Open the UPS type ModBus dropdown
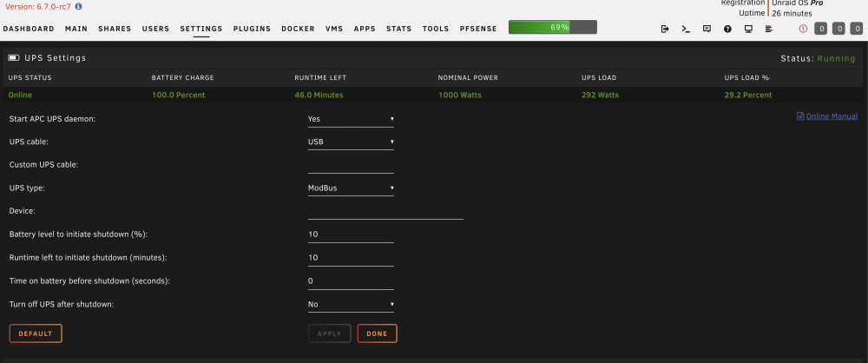Viewport: 868px width, 363px height. [x=351, y=188]
